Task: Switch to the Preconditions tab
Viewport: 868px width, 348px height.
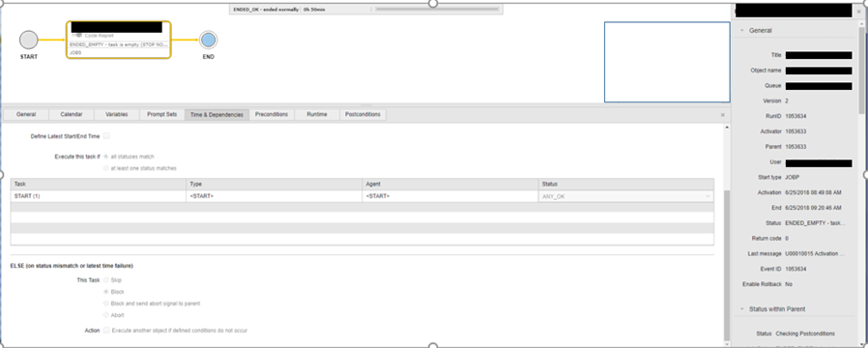Action: (272, 114)
